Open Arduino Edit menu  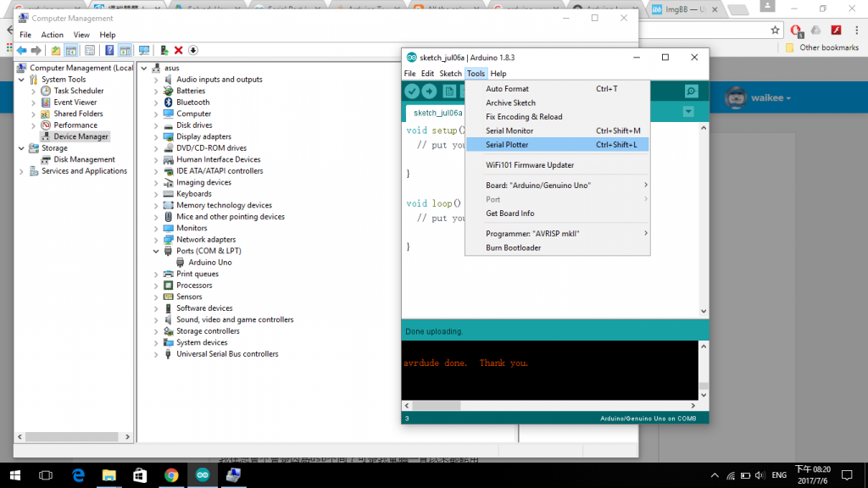click(427, 74)
